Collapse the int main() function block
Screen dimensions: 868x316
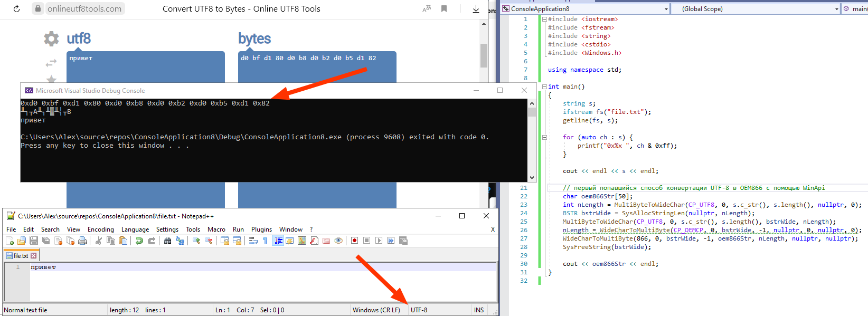pos(544,87)
